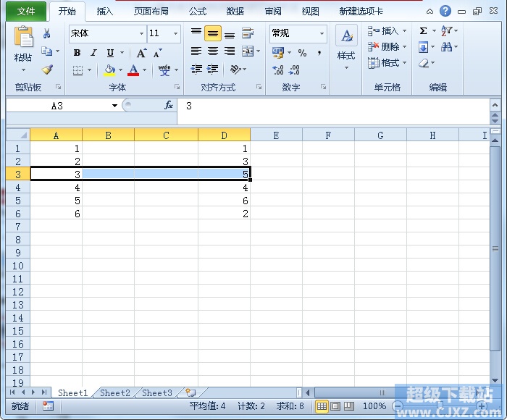Minimize the ribbon with caret icon

click(x=430, y=12)
